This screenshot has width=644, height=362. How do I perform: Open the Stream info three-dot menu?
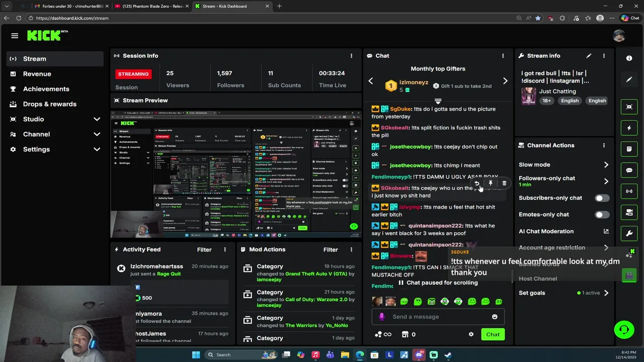click(x=604, y=56)
